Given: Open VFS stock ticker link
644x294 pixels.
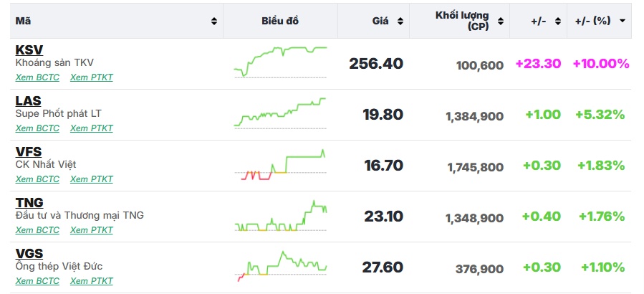Looking at the screenshot, I should point(29,152).
